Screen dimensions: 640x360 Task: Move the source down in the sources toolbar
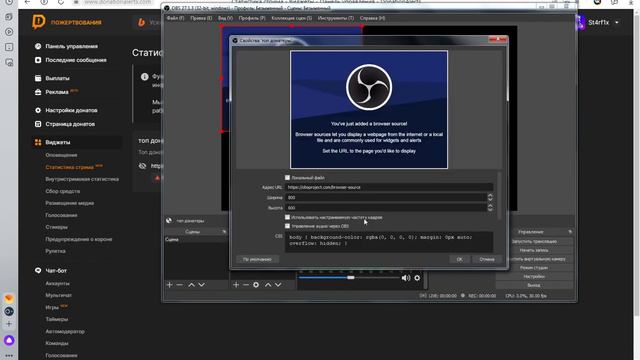click(278, 284)
